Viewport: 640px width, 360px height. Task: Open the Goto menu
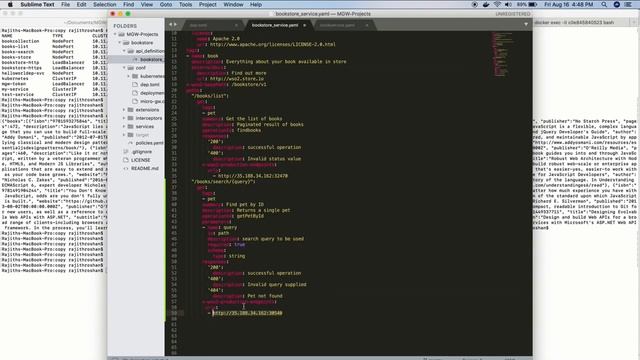pos(166,4)
